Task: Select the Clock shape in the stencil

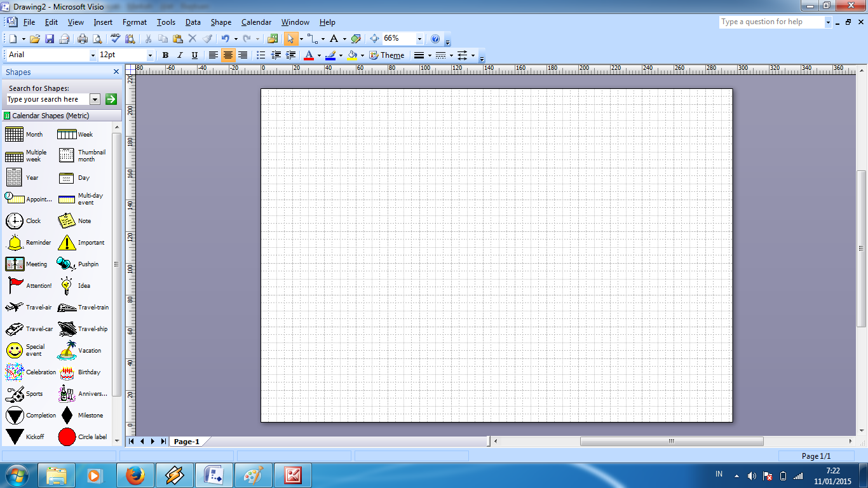Action: pos(14,220)
